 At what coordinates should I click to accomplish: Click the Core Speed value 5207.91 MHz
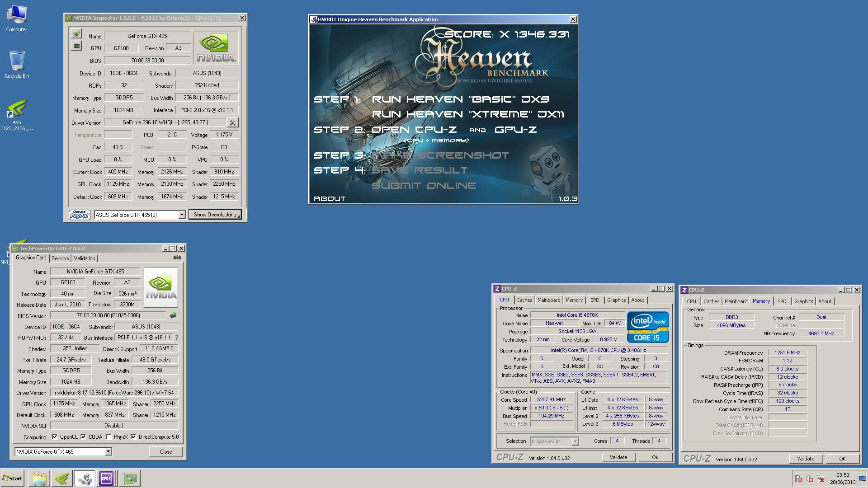click(551, 399)
